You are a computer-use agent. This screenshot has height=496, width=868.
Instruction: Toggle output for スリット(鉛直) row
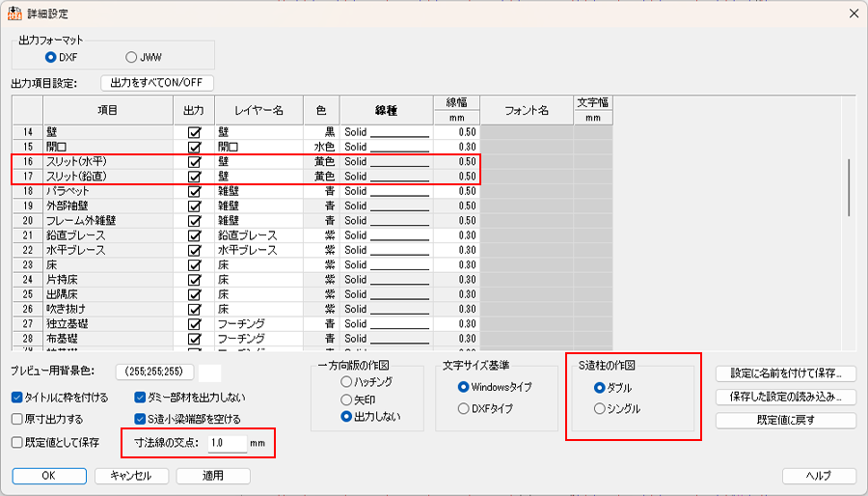pos(194,177)
